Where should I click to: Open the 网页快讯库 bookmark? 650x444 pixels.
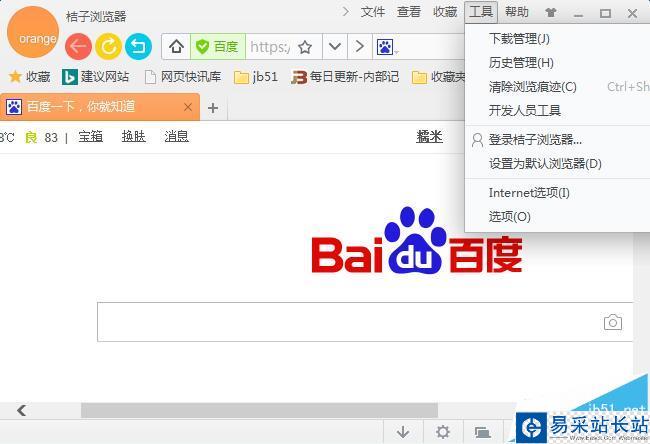(183, 77)
